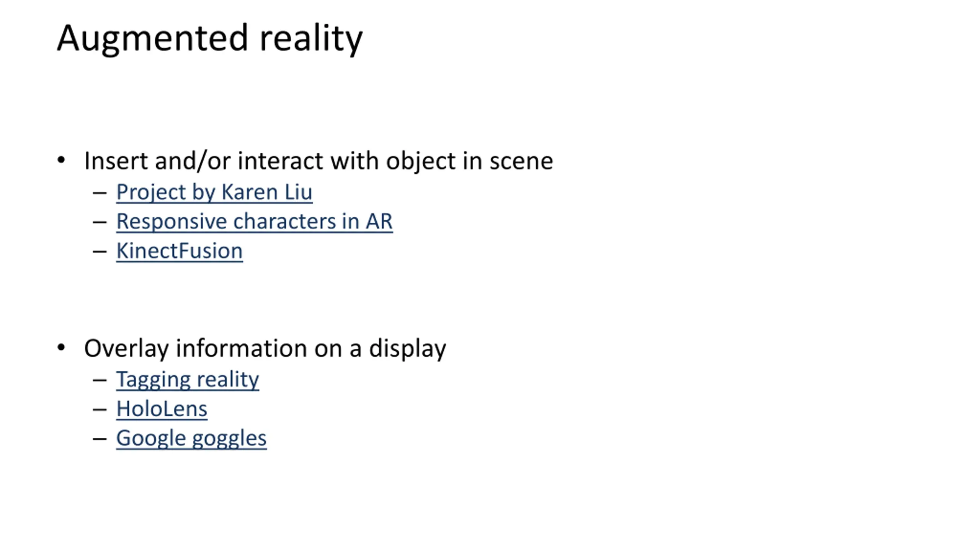Click the dash before HoloLens
The height and width of the screenshot is (551, 980).
click(100, 410)
